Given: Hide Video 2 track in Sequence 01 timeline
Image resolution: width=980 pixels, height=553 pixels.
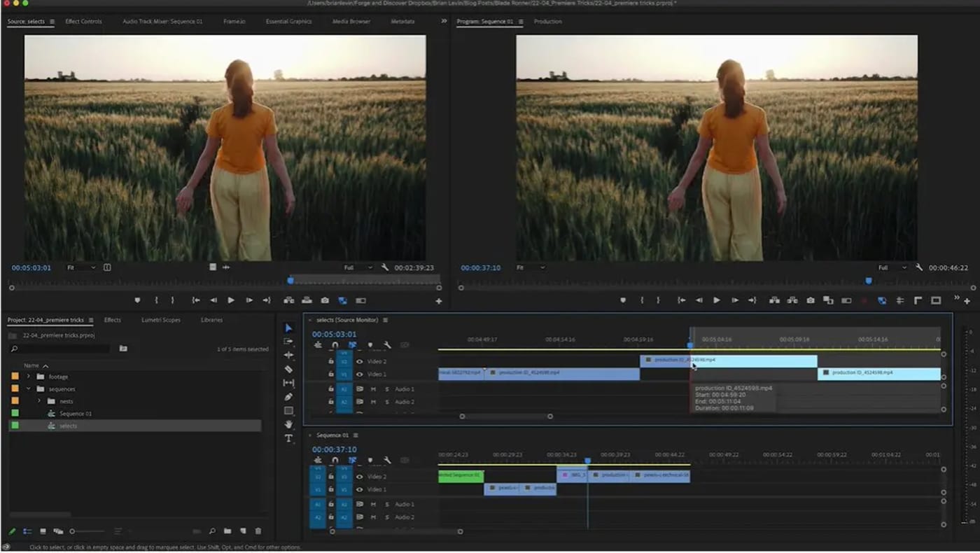Looking at the screenshot, I should coord(360,477).
